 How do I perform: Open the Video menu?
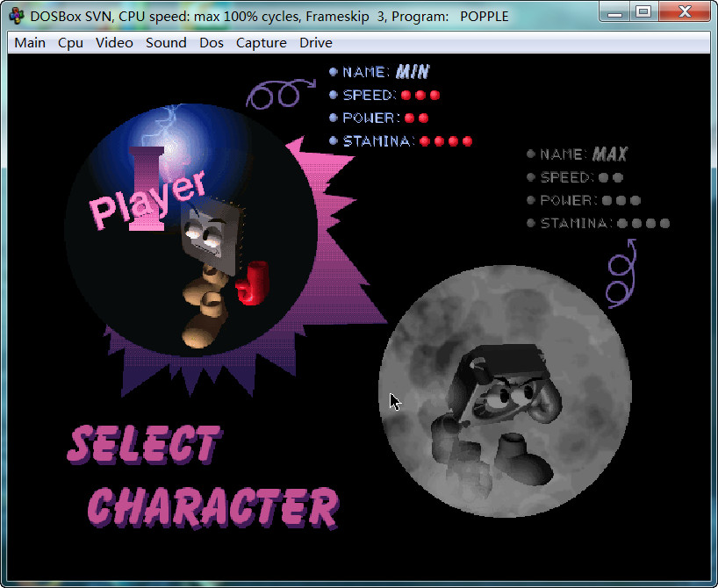coord(114,43)
